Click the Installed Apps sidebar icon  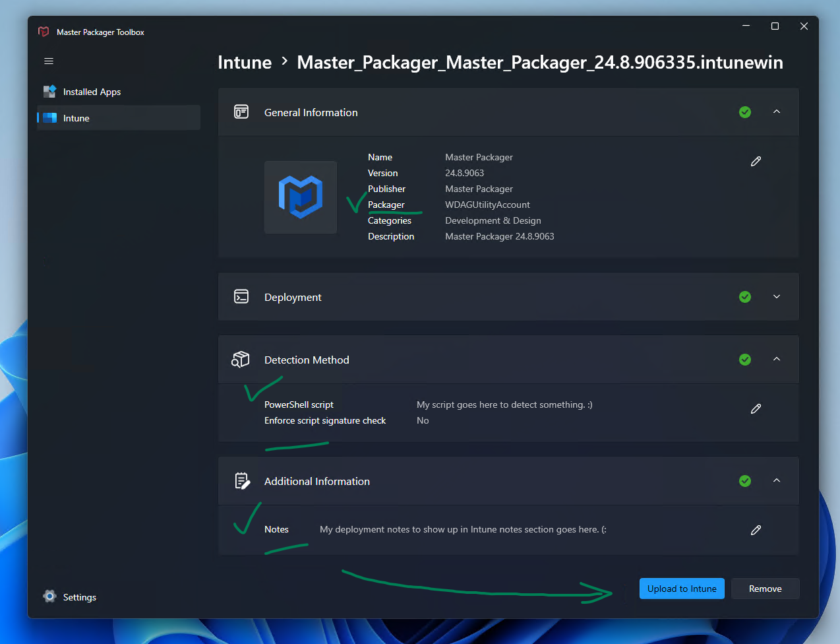click(x=49, y=92)
